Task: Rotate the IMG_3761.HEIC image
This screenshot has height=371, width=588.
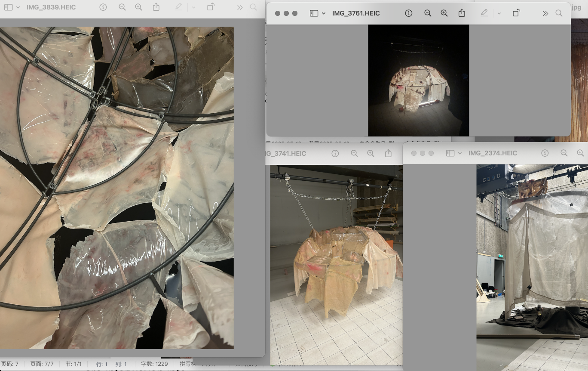Action: 516,13
